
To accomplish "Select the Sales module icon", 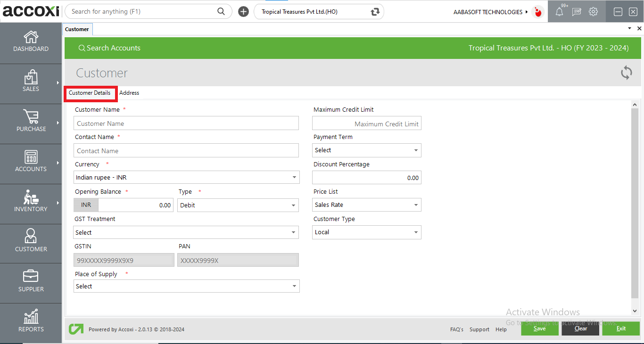I will pyautogui.click(x=31, y=81).
